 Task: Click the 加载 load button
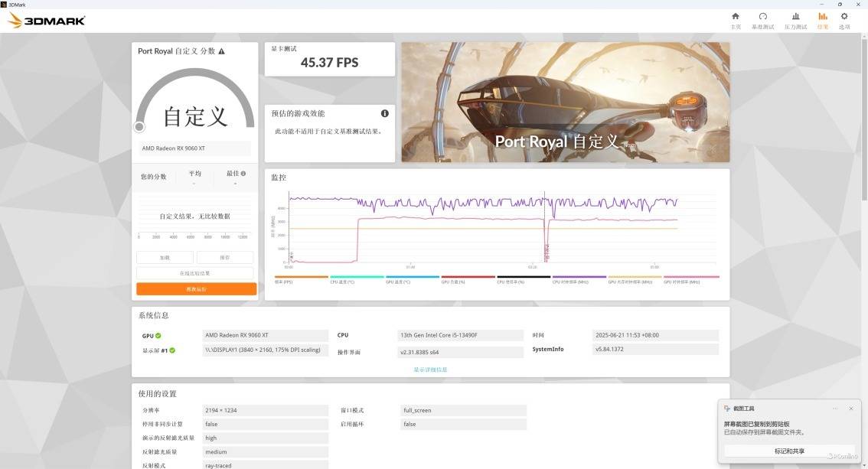point(165,258)
